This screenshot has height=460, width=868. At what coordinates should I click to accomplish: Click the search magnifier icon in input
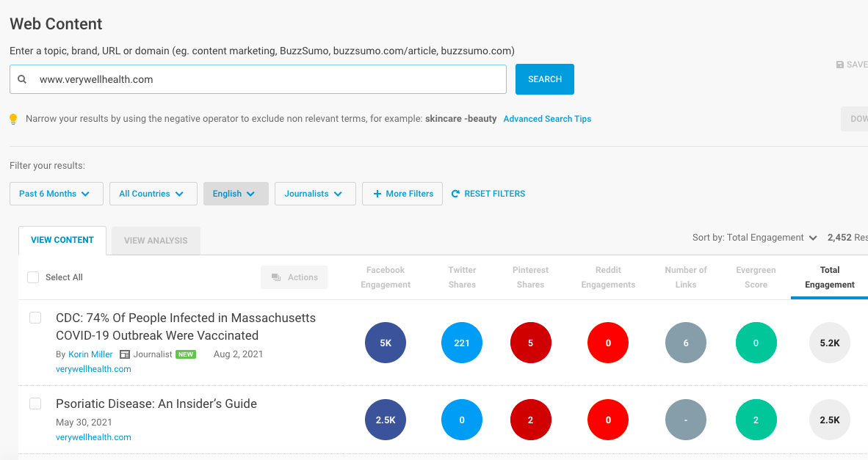(22, 79)
